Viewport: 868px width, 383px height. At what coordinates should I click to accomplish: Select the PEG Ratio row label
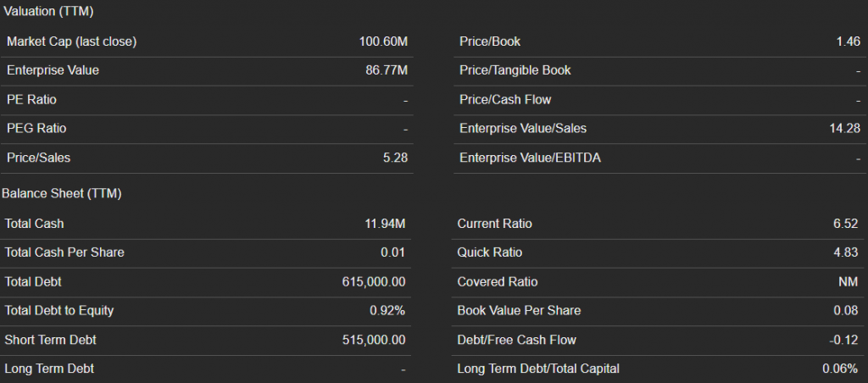pyautogui.click(x=36, y=129)
